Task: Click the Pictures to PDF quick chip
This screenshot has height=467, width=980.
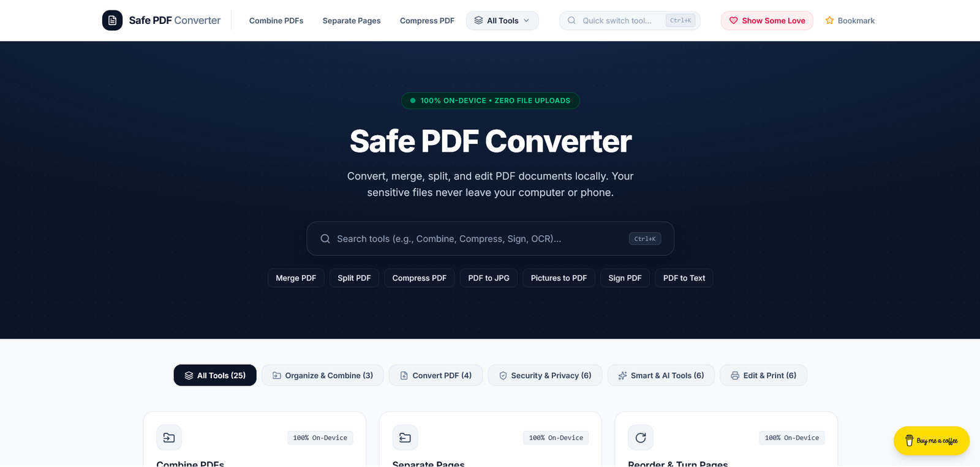Action: 559,278
